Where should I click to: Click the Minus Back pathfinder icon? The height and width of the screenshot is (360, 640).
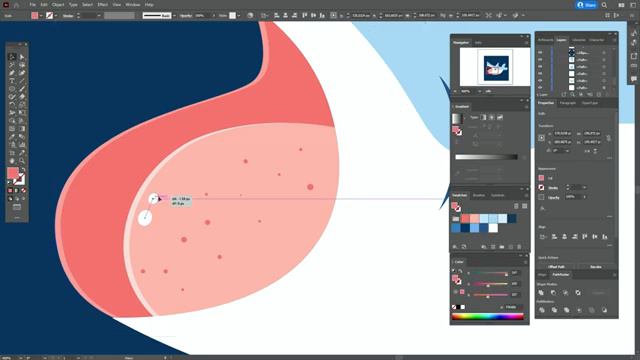[604, 310]
